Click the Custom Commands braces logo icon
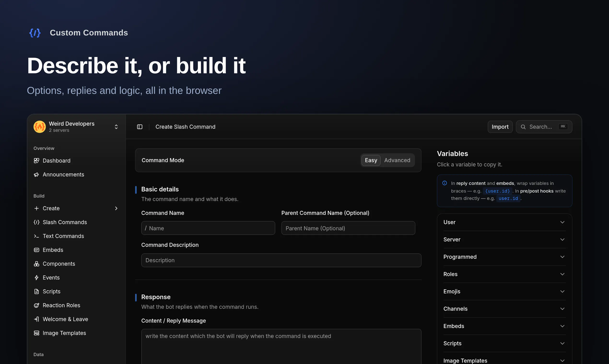 (x=35, y=33)
